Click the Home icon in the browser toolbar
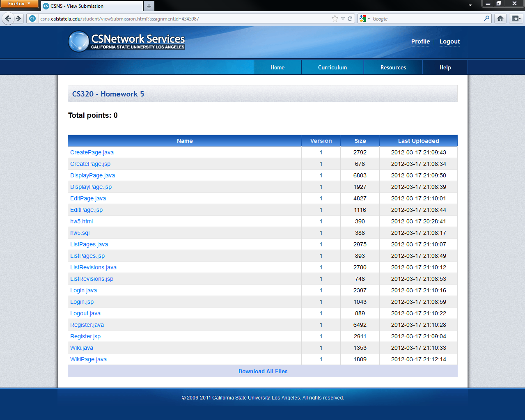The height and width of the screenshot is (420, 525). pos(500,18)
